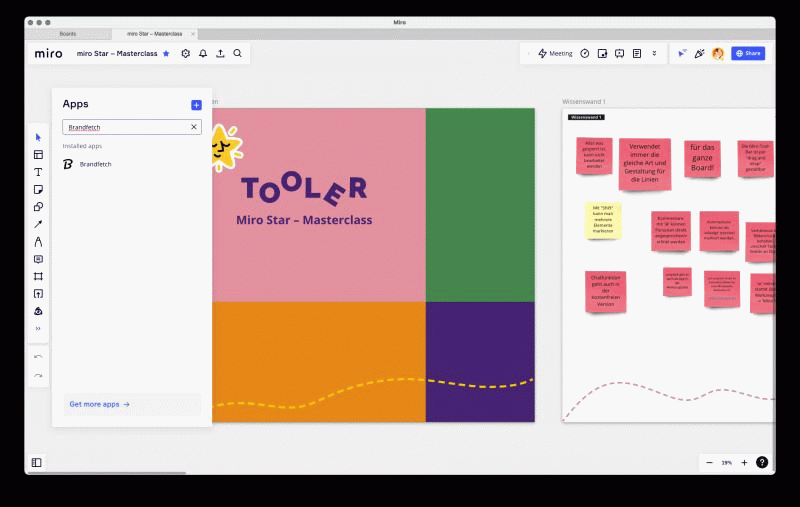Screen dimensions: 800x507
Task: Click the blue plus button in Apps panel
Action: coord(196,105)
